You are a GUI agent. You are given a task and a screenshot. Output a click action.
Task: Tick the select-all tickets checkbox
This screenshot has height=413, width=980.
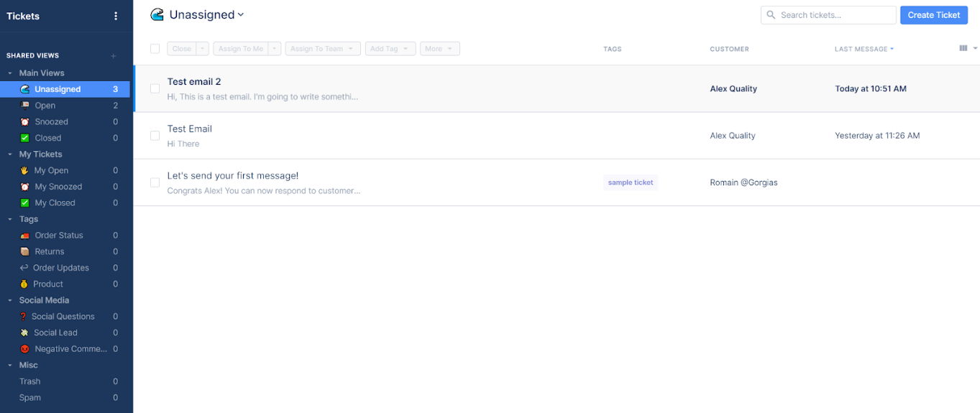[155, 49]
